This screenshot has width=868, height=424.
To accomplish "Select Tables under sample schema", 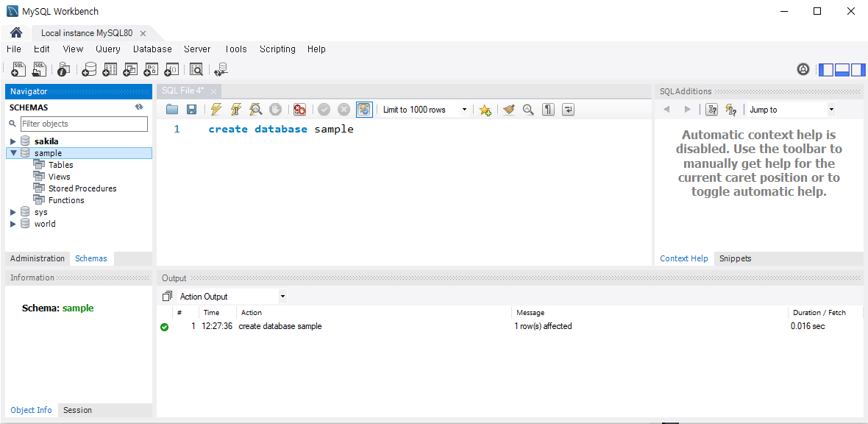I will pyautogui.click(x=60, y=165).
